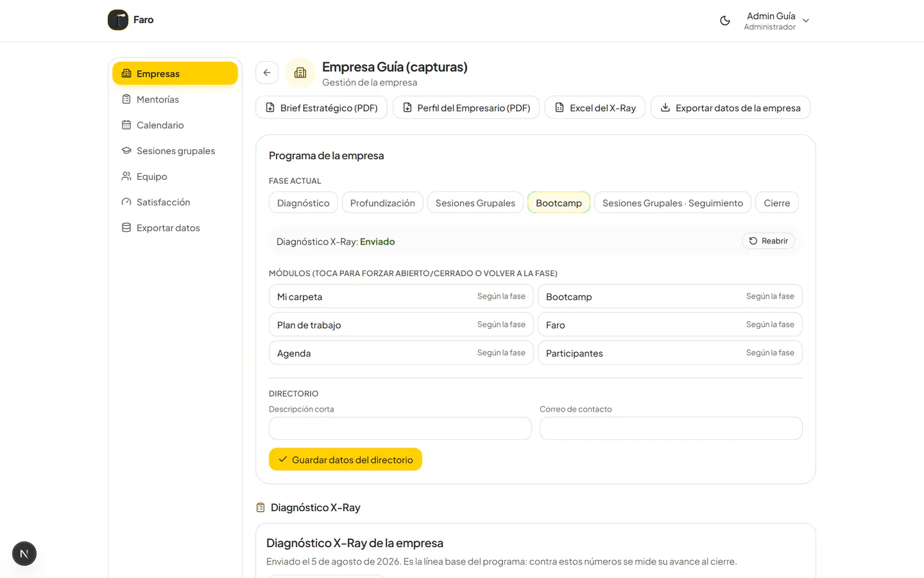Image resolution: width=924 pixels, height=578 pixels.
Task: Set phase to Sesiones Grupales chip
Action: [x=475, y=203]
